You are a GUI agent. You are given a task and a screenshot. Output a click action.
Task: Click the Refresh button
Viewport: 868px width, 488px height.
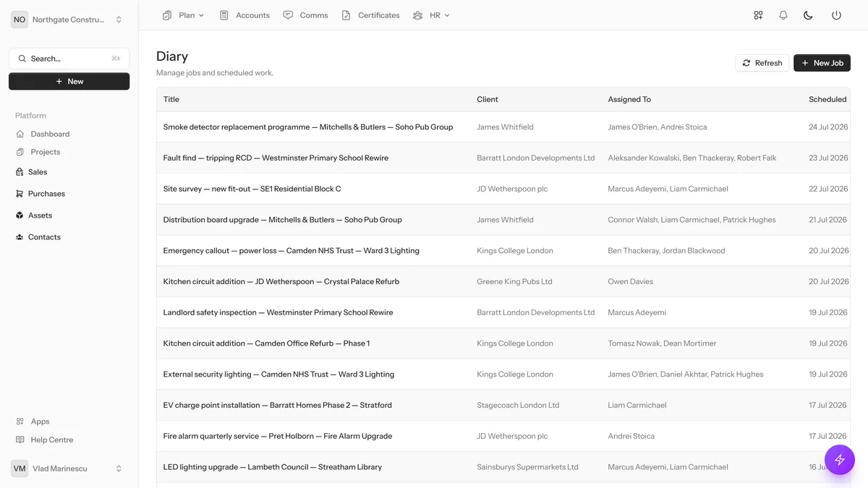pyautogui.click(x=762, y=63)
